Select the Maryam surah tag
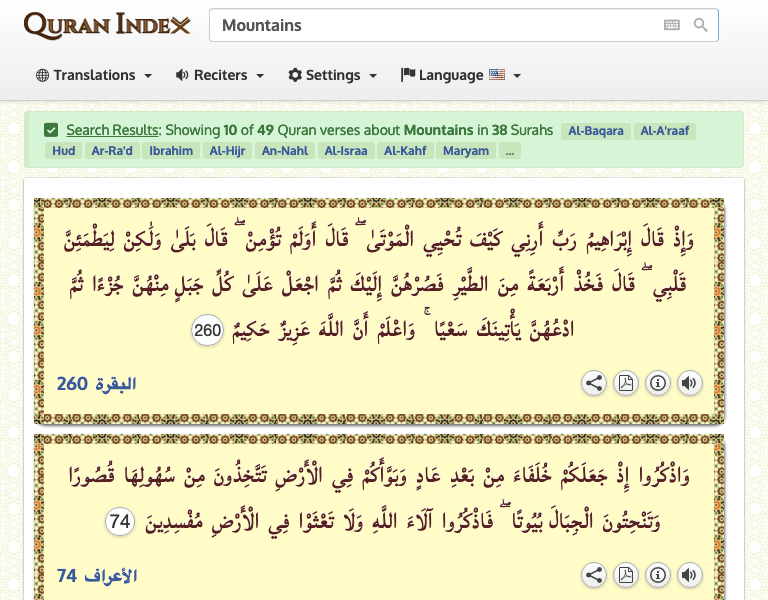 [468, 151]
